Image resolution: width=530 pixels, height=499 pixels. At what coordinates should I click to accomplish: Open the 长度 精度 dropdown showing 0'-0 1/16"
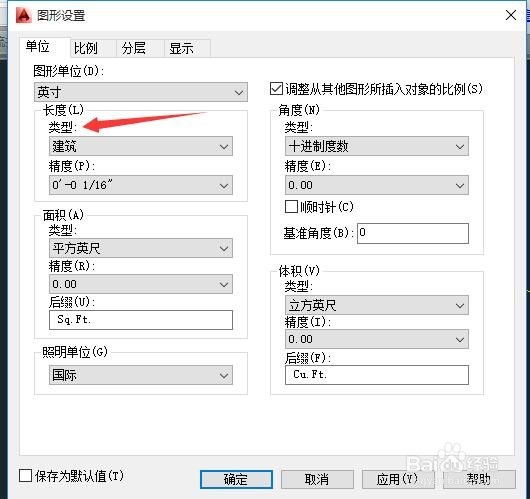click(141, 185)
